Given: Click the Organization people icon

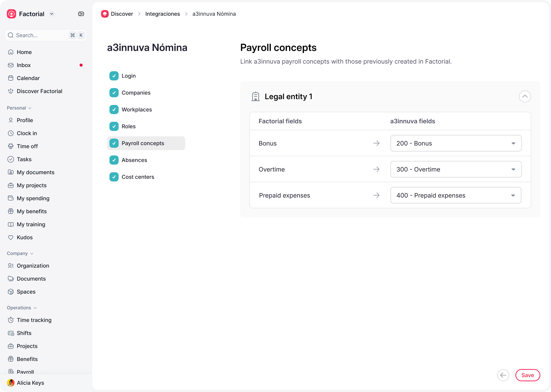Looking at the screenshot, I should [x=11, y=266].
